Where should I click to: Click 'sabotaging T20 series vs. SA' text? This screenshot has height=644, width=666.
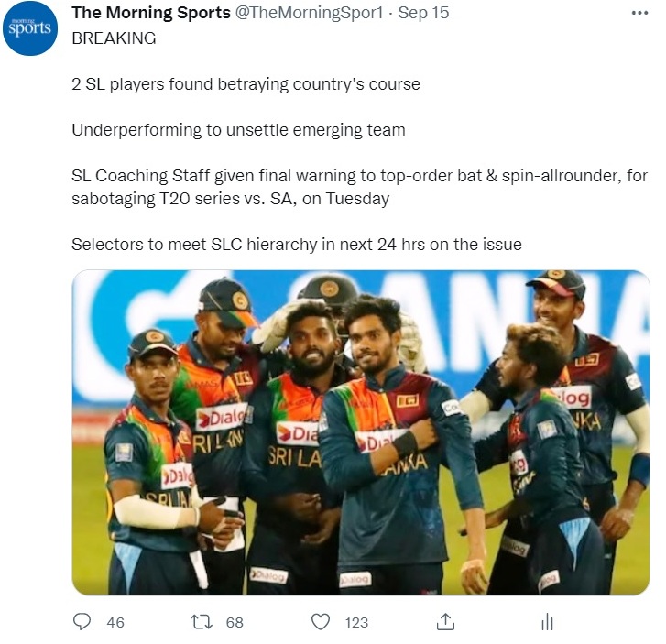[185, 199]
